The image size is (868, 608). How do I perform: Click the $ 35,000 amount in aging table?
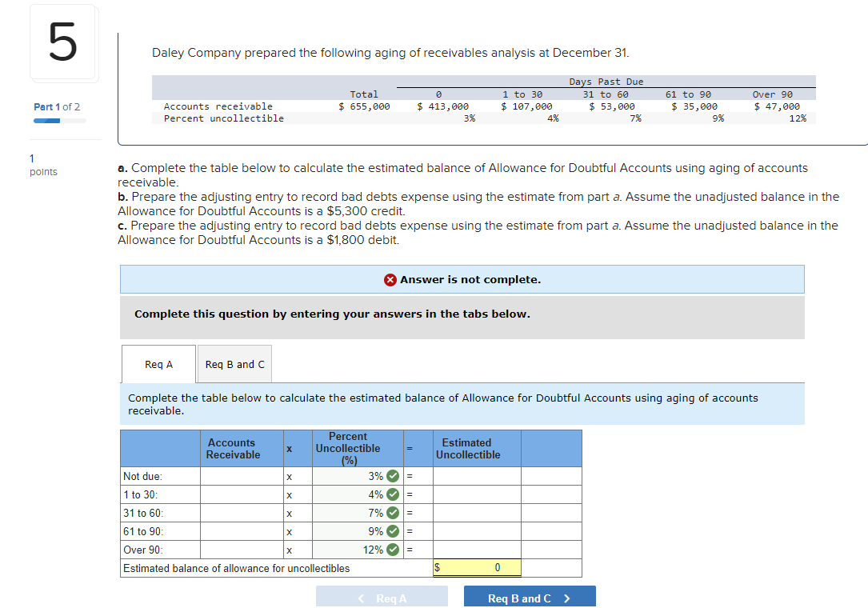click(694, 106)
